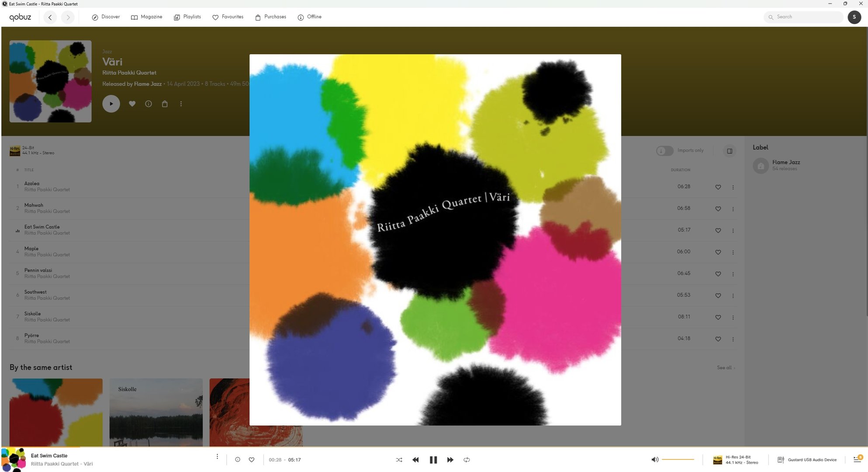Open more options for Maple track
The width and height of the screenshot is (868, 472).
click(x=733, y=252)
